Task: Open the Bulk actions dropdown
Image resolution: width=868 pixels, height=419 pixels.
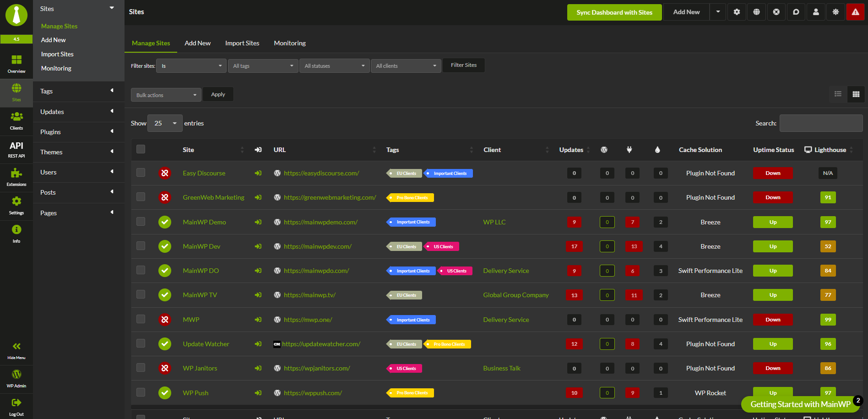Action: 166,95
